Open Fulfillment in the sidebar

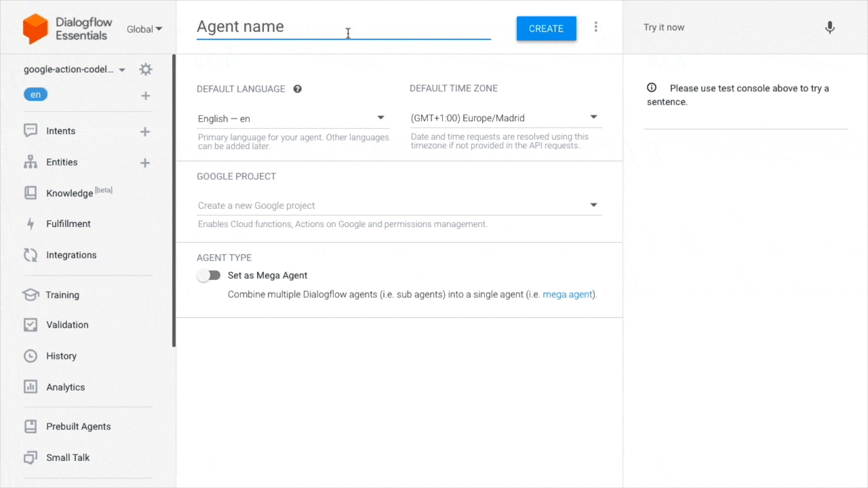tap(68, 224)
